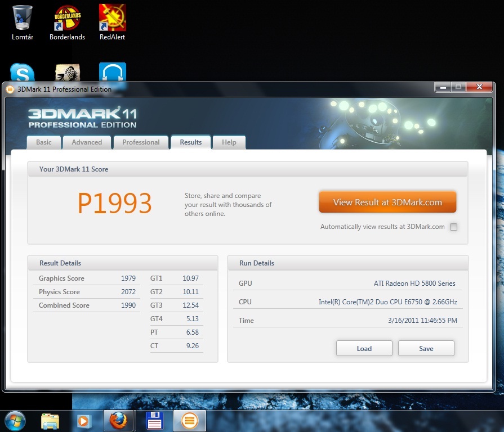Click the Save button

(426, 349)
